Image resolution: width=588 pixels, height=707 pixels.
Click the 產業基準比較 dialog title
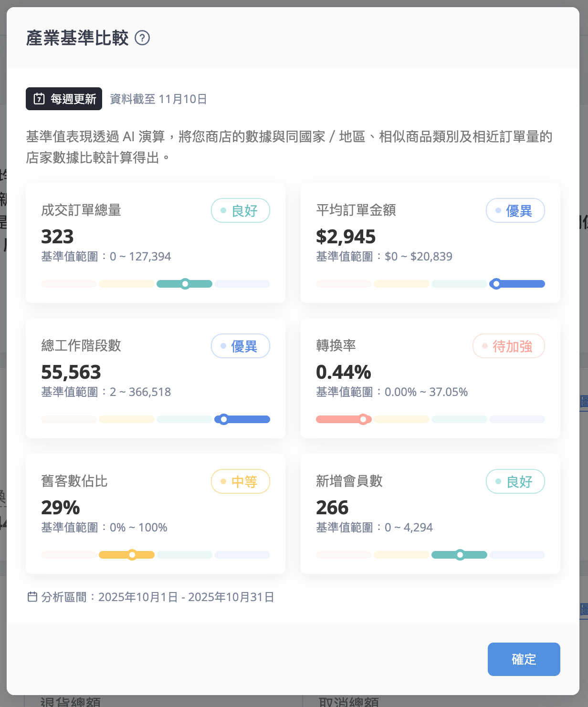pos(77,38)
